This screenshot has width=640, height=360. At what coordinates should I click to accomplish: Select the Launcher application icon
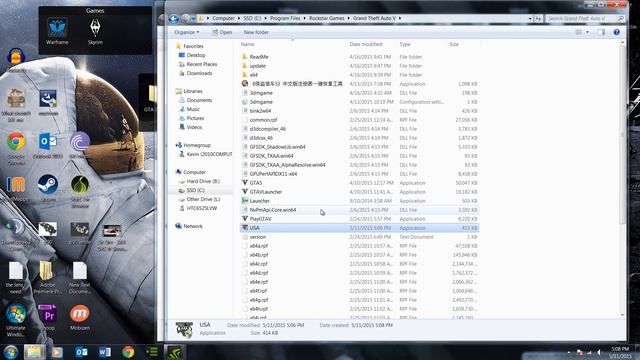coord(244,200)
